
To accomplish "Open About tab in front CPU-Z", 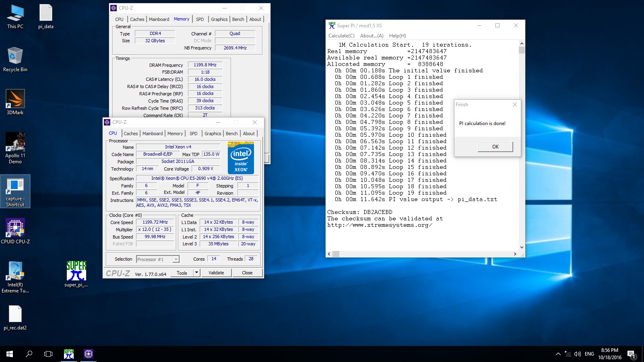I will pos(249,134).
